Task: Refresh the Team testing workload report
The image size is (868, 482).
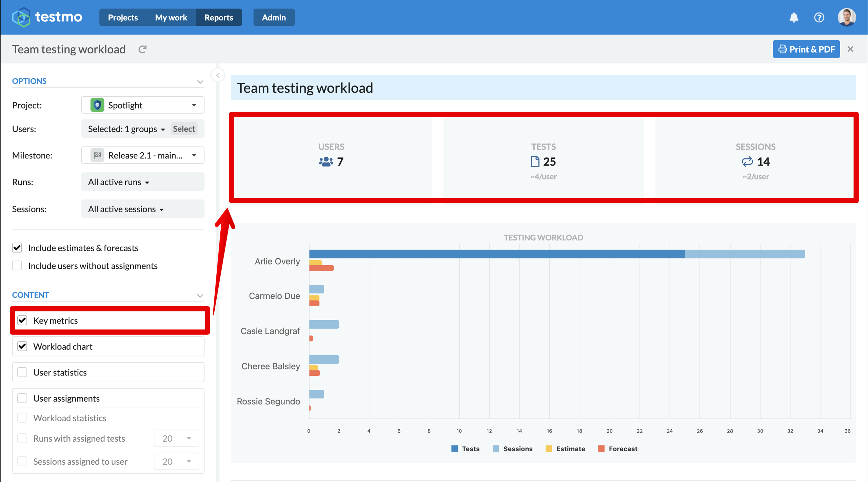Action: click(142, 50)
